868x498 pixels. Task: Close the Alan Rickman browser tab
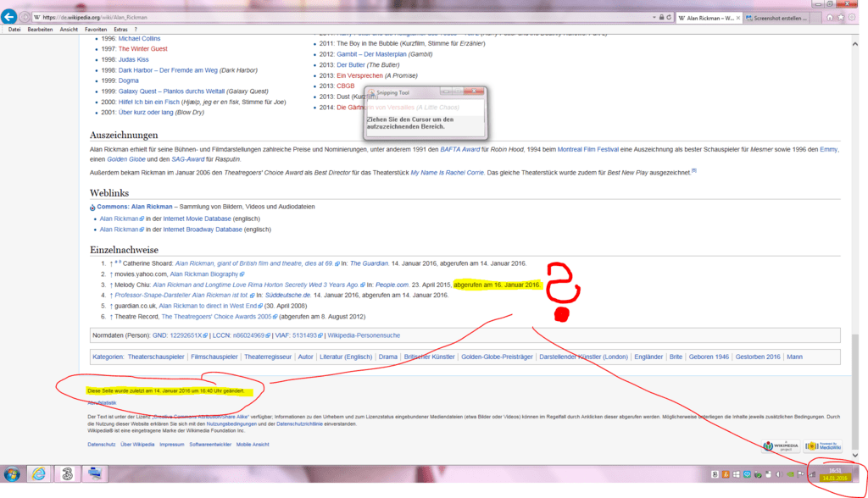[738, 18]
